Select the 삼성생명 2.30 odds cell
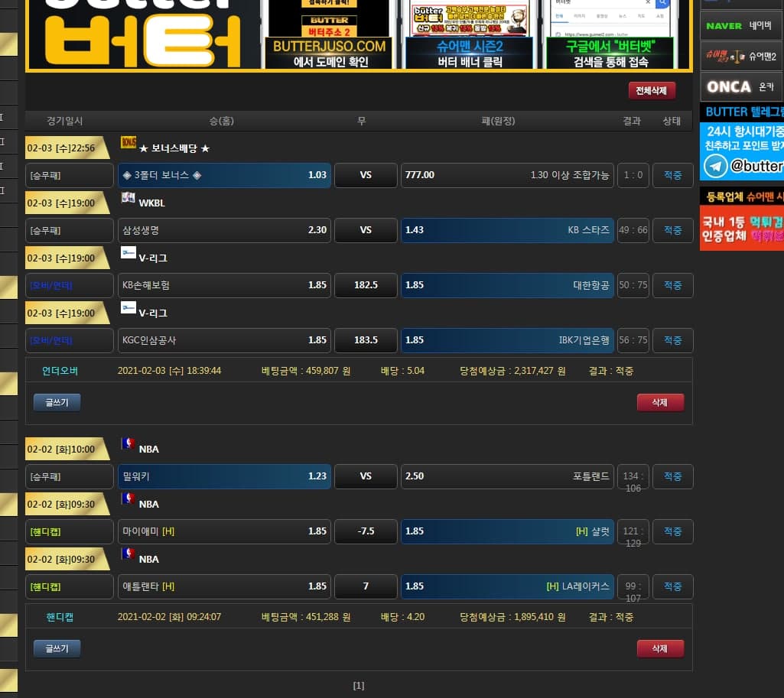Image resolution: width=784 pixels, height=698 pixels. pyautogui.click(x=224, y=230)
